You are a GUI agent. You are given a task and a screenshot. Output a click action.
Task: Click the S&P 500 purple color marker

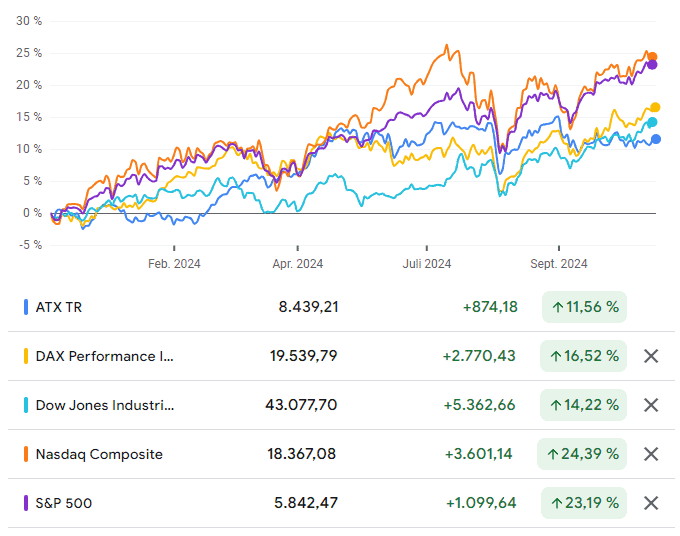click(26, 503)
